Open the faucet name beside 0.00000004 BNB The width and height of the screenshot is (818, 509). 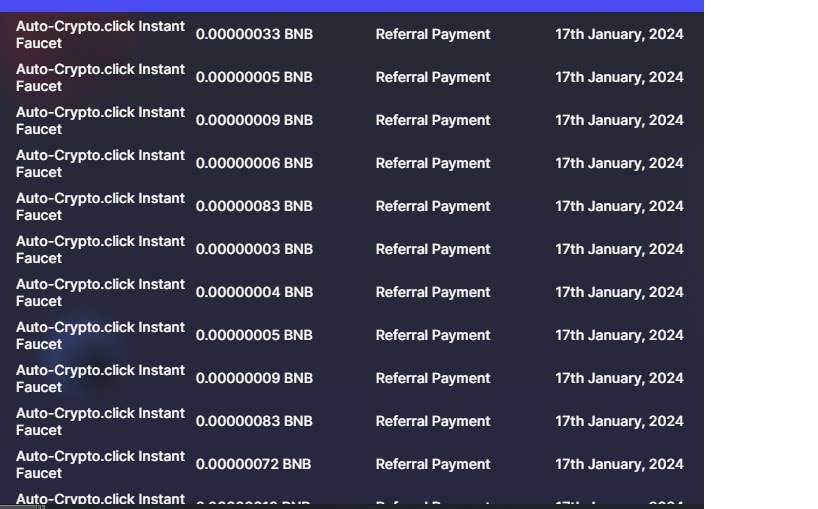pos(100,293)
